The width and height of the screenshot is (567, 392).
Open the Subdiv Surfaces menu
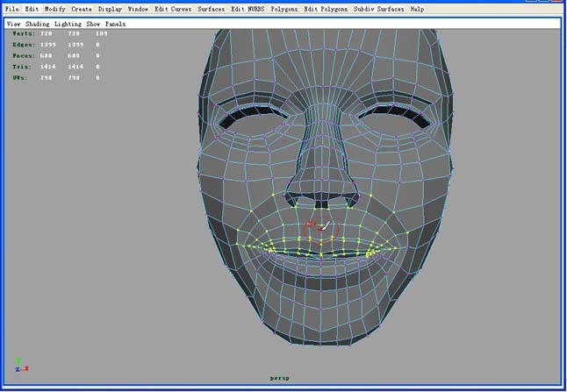(x=378, y=9)
